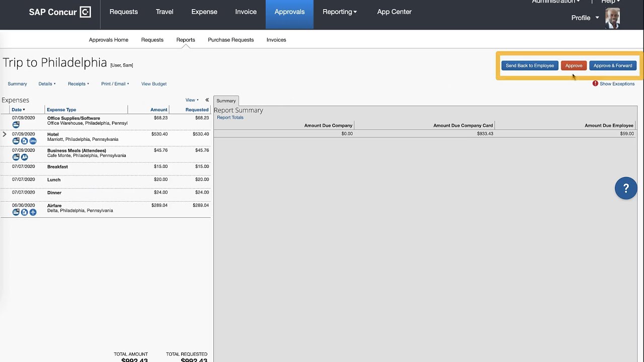
Task: Click the $933.43 company card amount
Action: point(485,134)
